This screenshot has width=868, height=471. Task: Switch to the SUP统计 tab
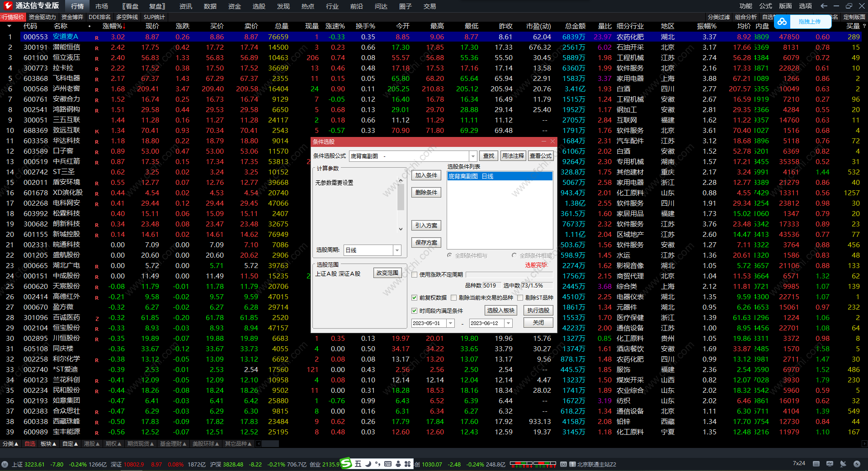tap(154, 17)
